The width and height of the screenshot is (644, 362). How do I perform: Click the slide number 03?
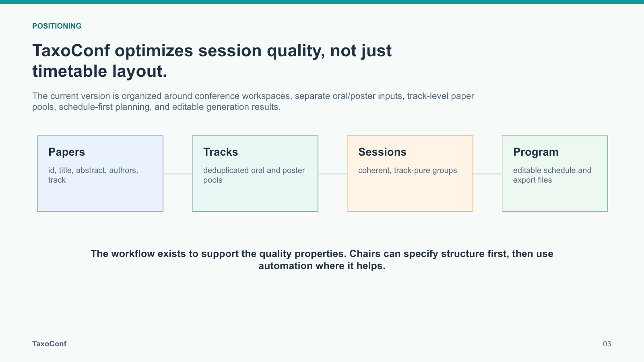[607, 344]
